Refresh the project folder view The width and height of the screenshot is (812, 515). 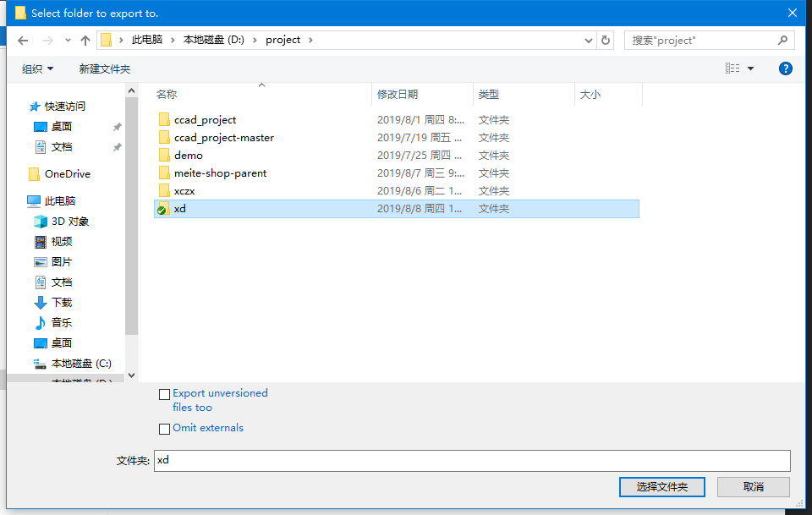point(606,41)
